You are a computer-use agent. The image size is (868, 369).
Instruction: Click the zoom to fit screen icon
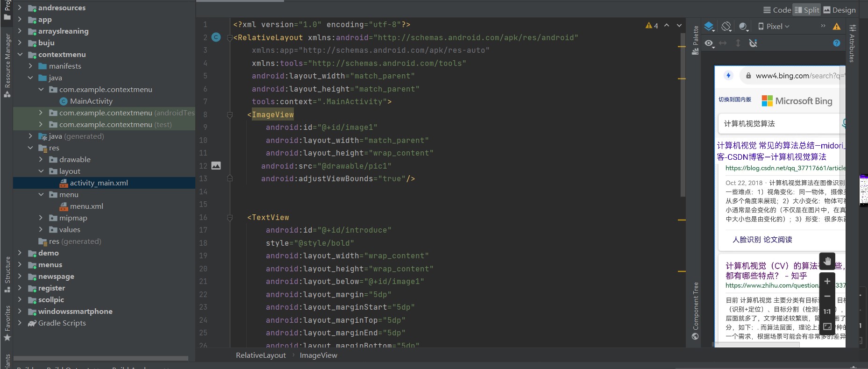[x=827, y=326]
